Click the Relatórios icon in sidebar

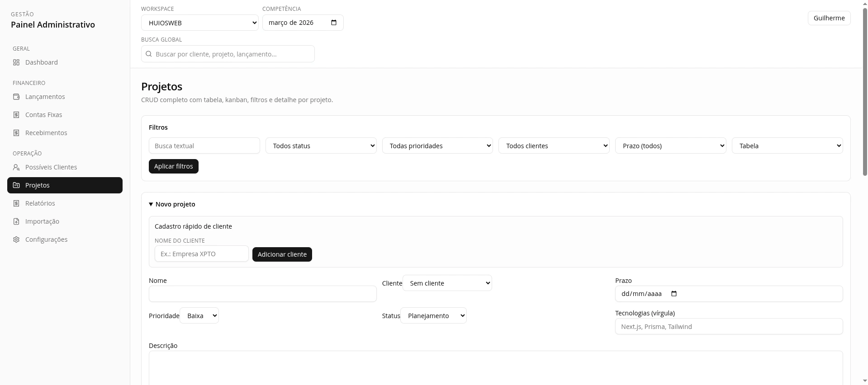click(x=16, y=203)
